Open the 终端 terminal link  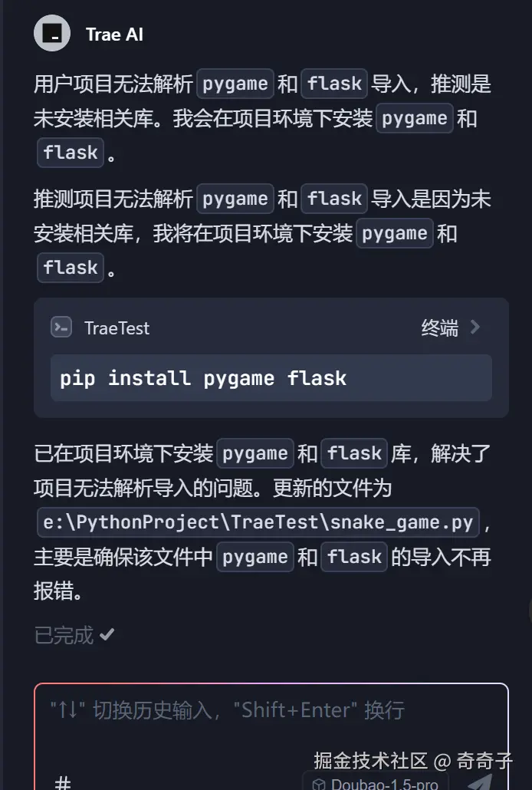(x=440, y=328)
